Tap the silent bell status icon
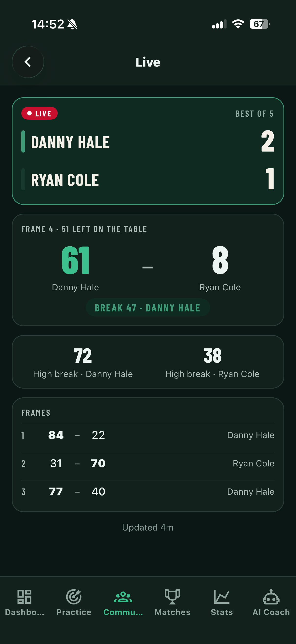This screenshot has width=296, height=644. coord(72,24)
